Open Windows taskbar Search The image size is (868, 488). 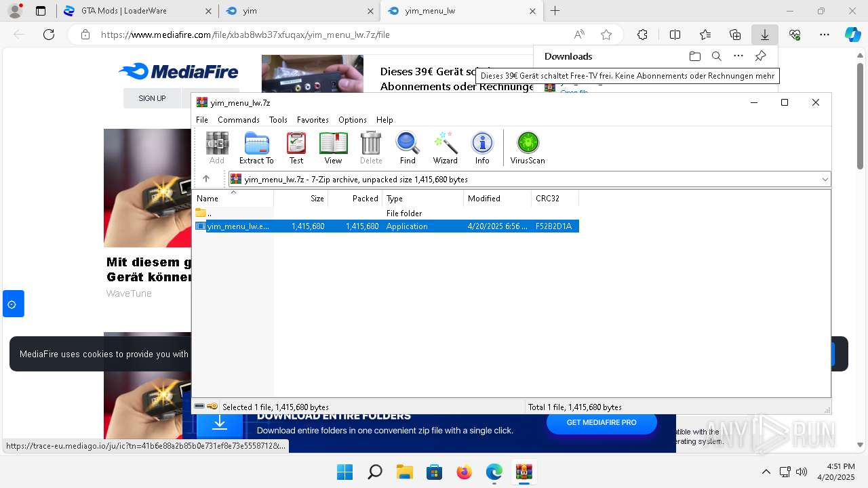click(x=374, y=472)
